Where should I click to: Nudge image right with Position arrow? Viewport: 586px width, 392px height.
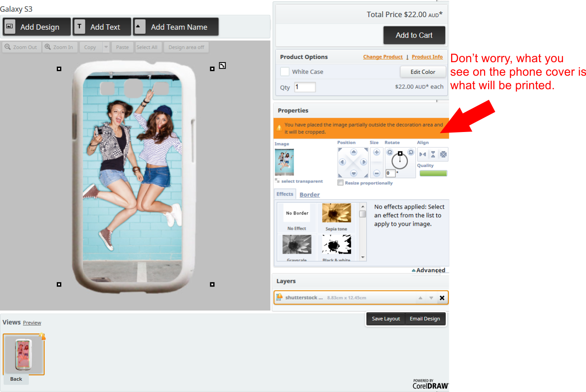tap(364, 163)
